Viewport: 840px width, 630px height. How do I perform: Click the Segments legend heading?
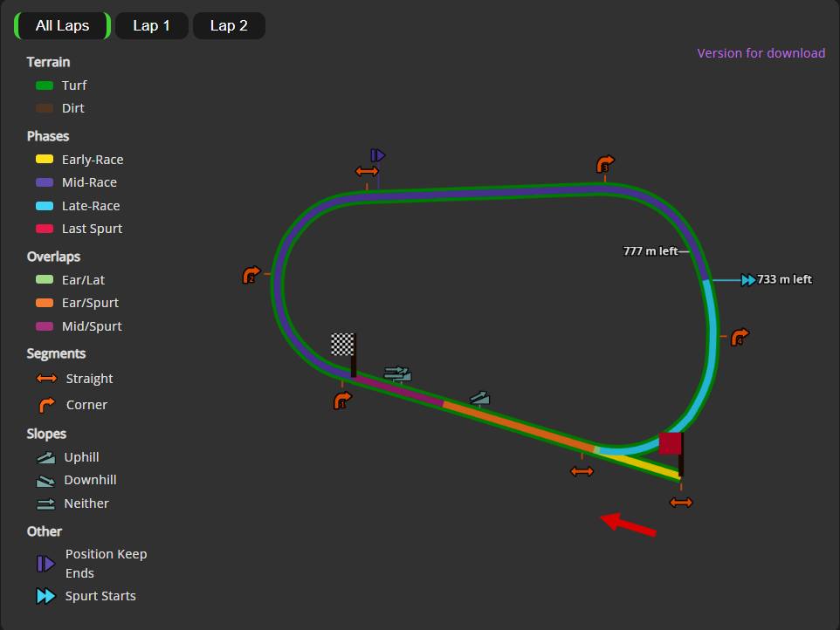[x=56, y=353]
